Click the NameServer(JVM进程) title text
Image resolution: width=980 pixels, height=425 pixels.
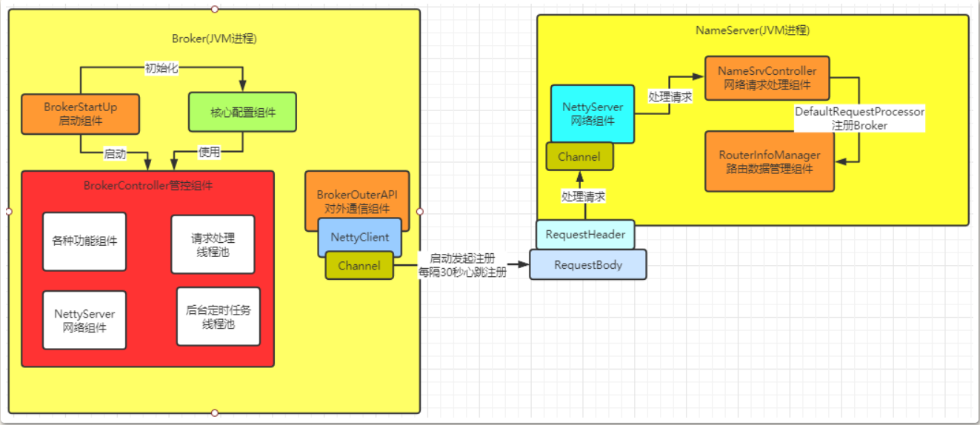pyautogui.click(x=753, y=30)
